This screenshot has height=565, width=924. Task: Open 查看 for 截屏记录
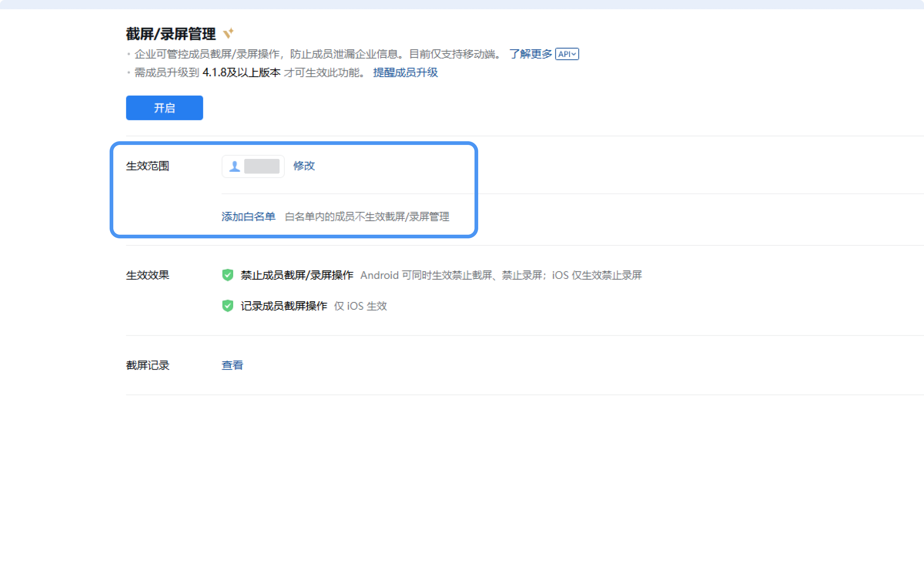[x=232, y=365]
